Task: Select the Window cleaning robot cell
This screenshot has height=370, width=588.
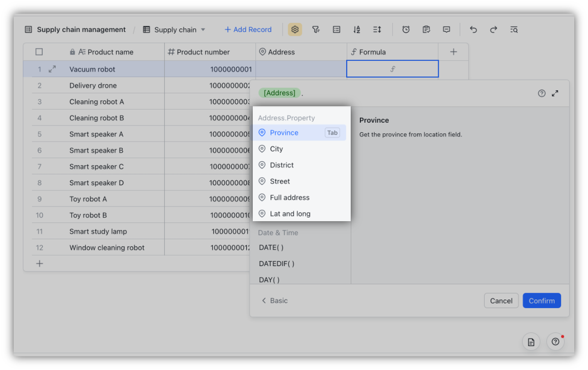Action: click(x=107, y=248)
